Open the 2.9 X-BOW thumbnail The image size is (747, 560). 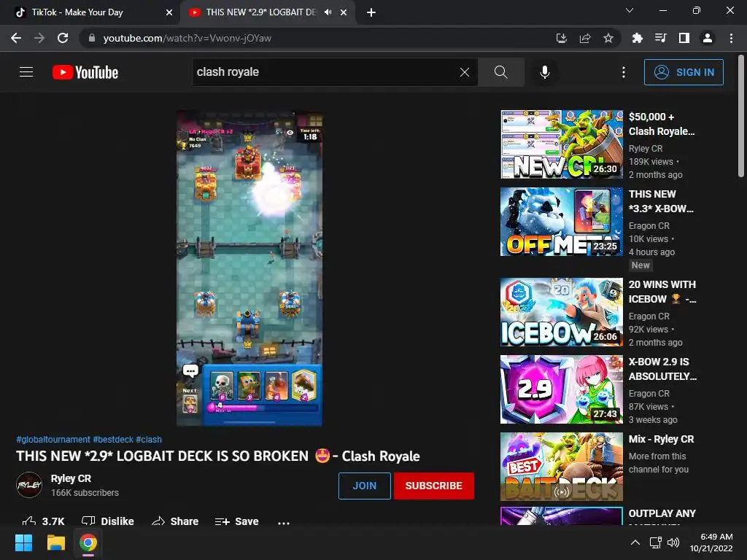(562, 389)
